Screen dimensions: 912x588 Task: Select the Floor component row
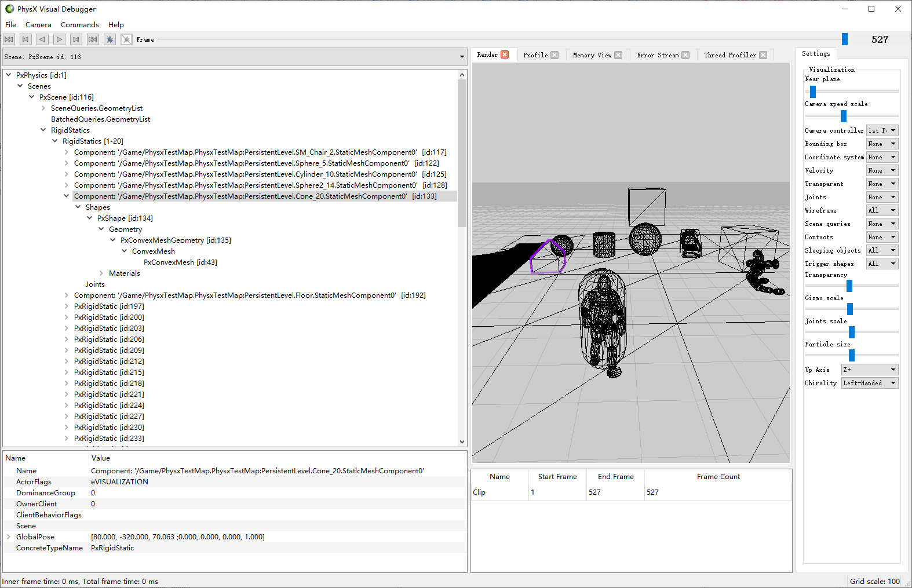pos(250,295)
